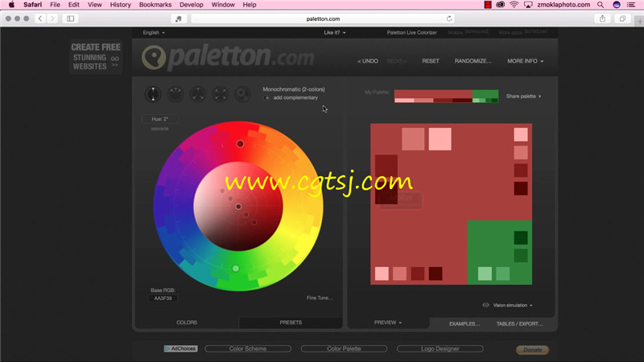This screenshot has height=362, width=644.
Task: Open Notification Center list icon
Action: 631,5
